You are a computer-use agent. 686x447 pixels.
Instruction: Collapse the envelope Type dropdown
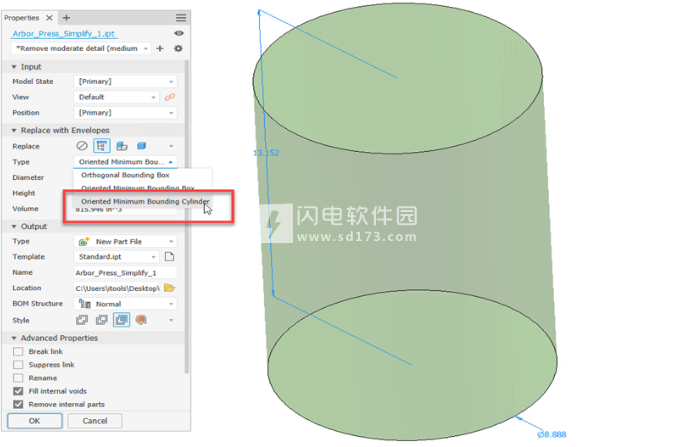125,162
